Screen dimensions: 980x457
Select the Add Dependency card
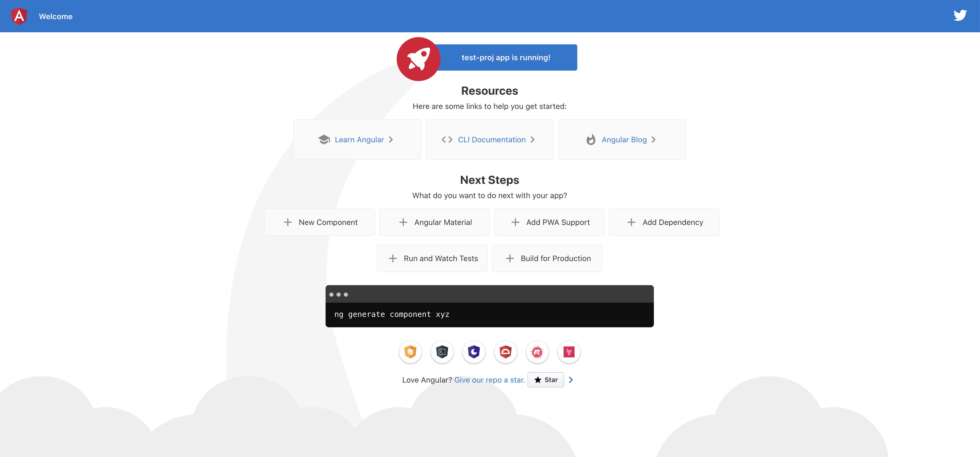click(x=664, y=222)
